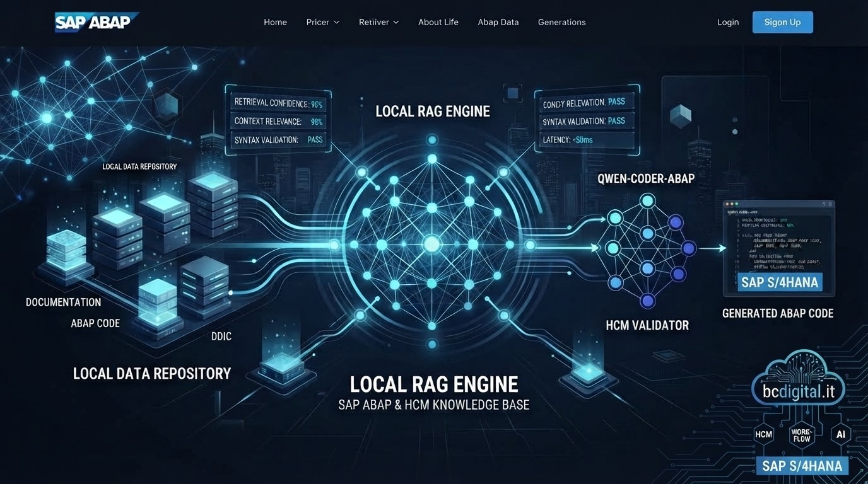Image resolution: width=868 pixels, height=484 pixels.
Task: Click the DDIC label
Action: pos(221,337)
